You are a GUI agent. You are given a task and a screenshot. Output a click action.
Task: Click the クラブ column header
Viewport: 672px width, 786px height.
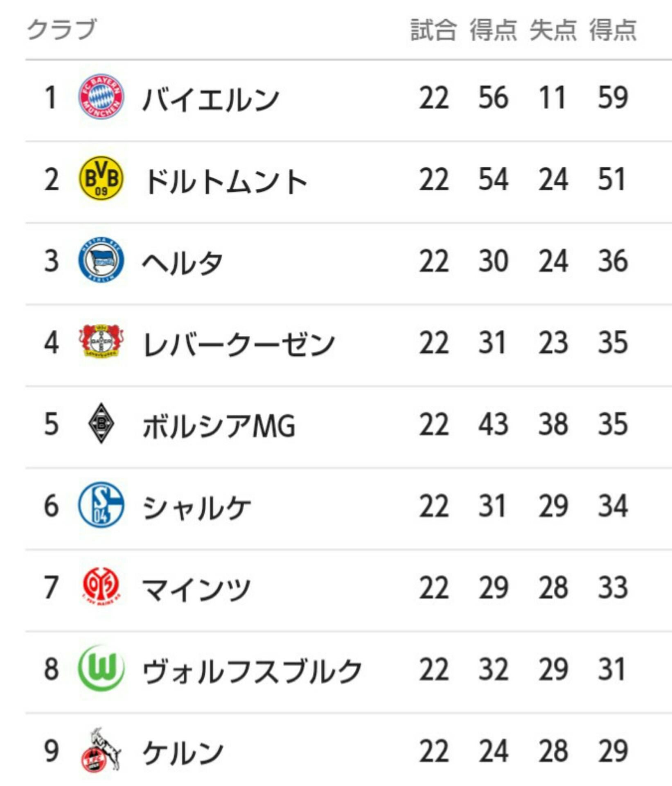tap(62, 29)
